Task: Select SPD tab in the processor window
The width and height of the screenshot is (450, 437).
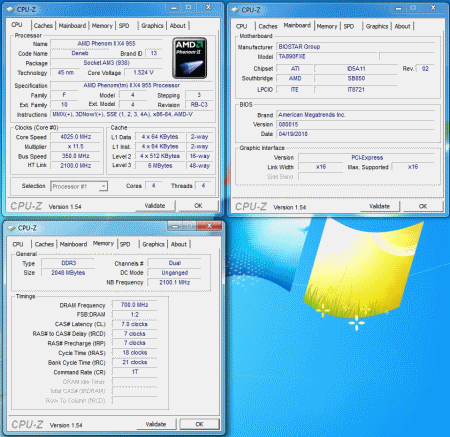Action: (x=124, y=26)
